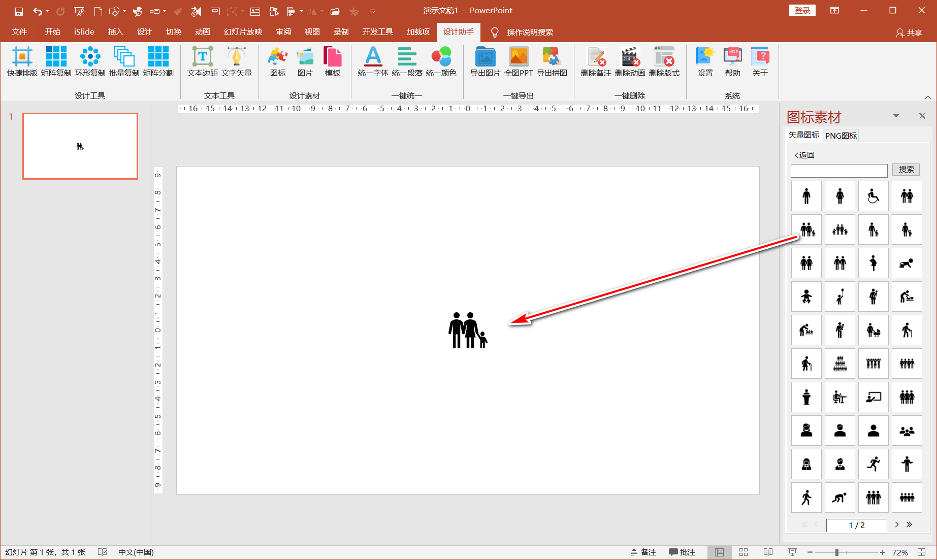
Task: Click the 操作说明搜索 tell me box
Action: [530, 32]
